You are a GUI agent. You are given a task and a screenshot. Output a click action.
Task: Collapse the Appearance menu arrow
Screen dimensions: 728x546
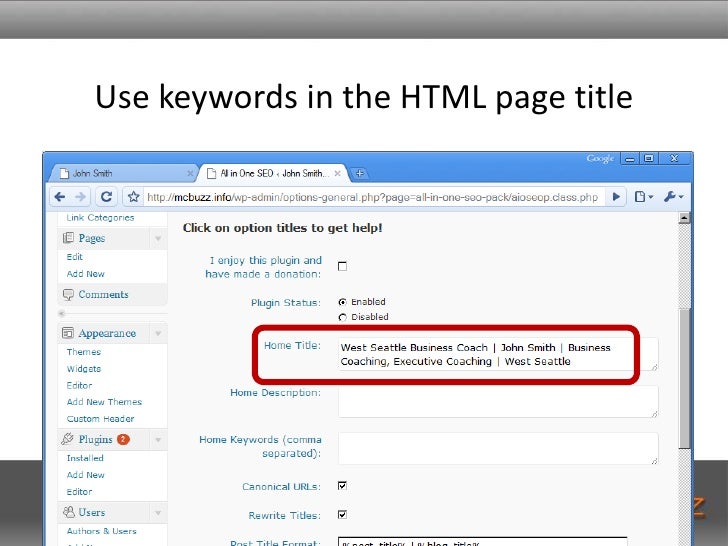click(x=158, y=333)
